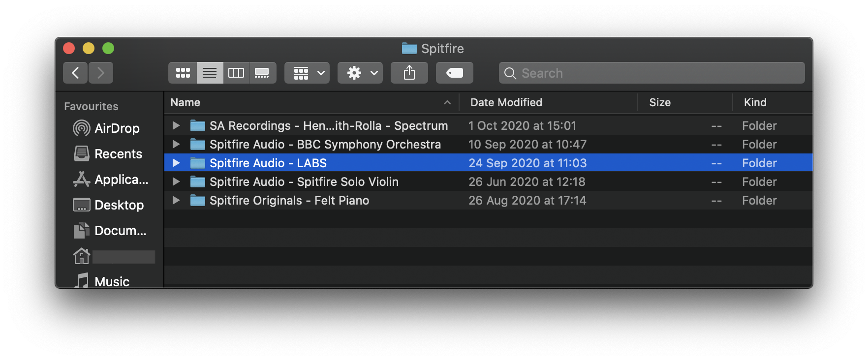Open Desktop in the sidebar
The height and width of the screenshot is (361, 868).
tap(109, 205)
